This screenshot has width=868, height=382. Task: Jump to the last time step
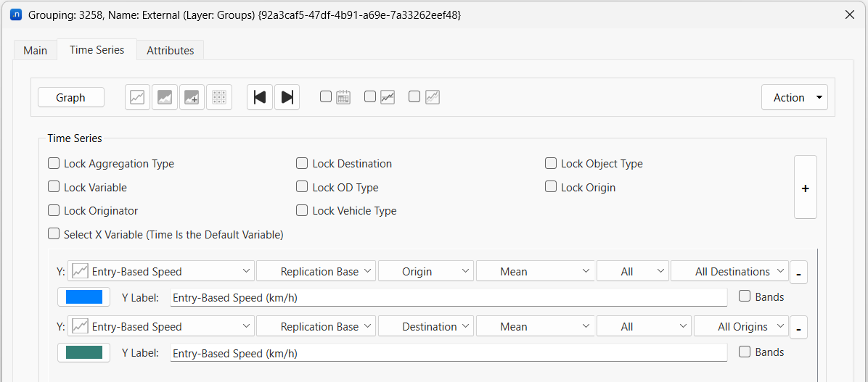tap(287, 97)
